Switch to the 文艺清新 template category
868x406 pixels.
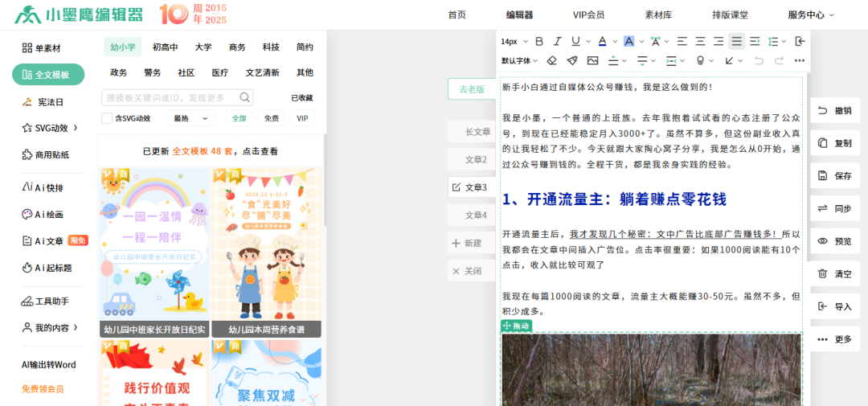point(262,72)
